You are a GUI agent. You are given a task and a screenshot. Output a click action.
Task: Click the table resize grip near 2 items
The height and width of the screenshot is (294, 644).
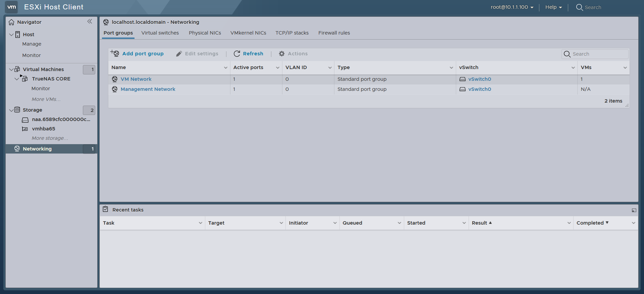click(627, 105)
